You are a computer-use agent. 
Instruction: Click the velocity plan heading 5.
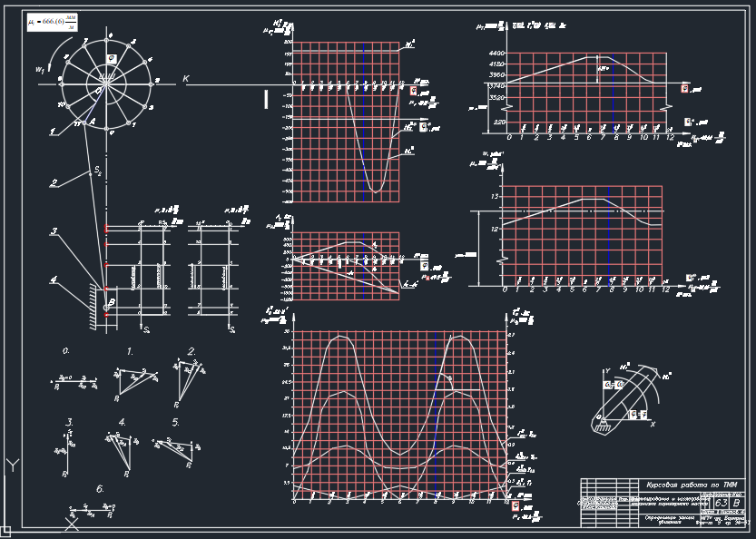(176, 422)
